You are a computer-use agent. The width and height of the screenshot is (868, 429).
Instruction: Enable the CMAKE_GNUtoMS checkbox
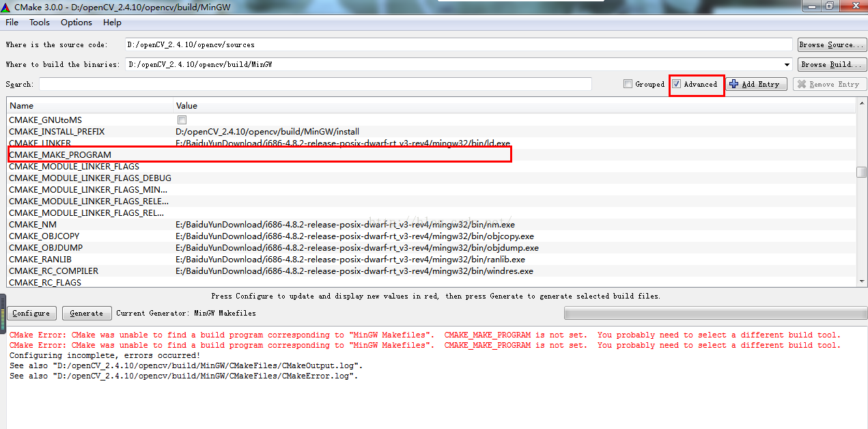[182, 120]
